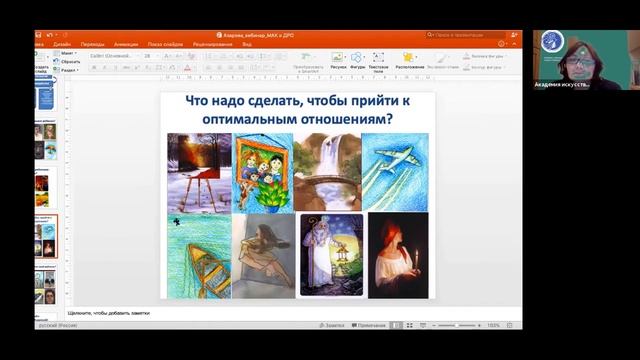Viewport: 640px width, 360px height.
Task: Click the Рисунок picture insert icon
Action: [337, 57]
